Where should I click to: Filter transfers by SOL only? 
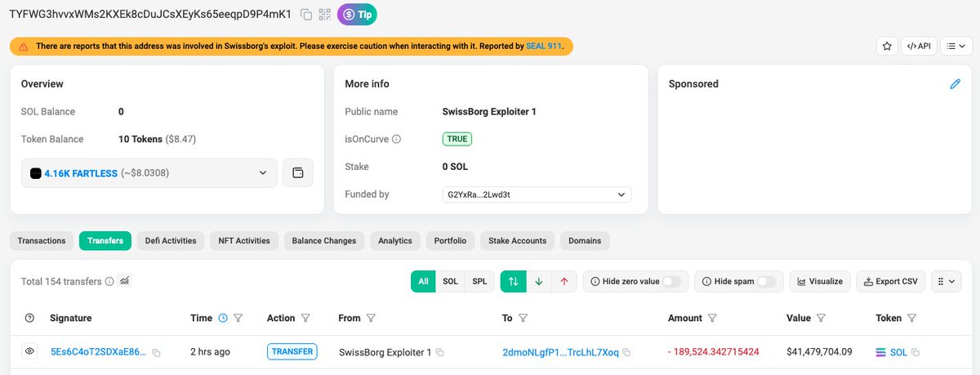click(450, 281)
